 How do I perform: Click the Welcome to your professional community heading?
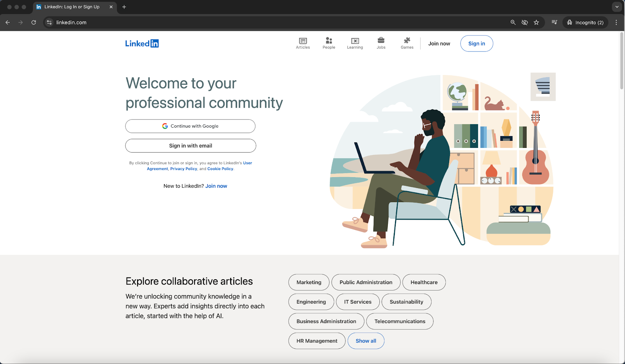pos(204,93)
